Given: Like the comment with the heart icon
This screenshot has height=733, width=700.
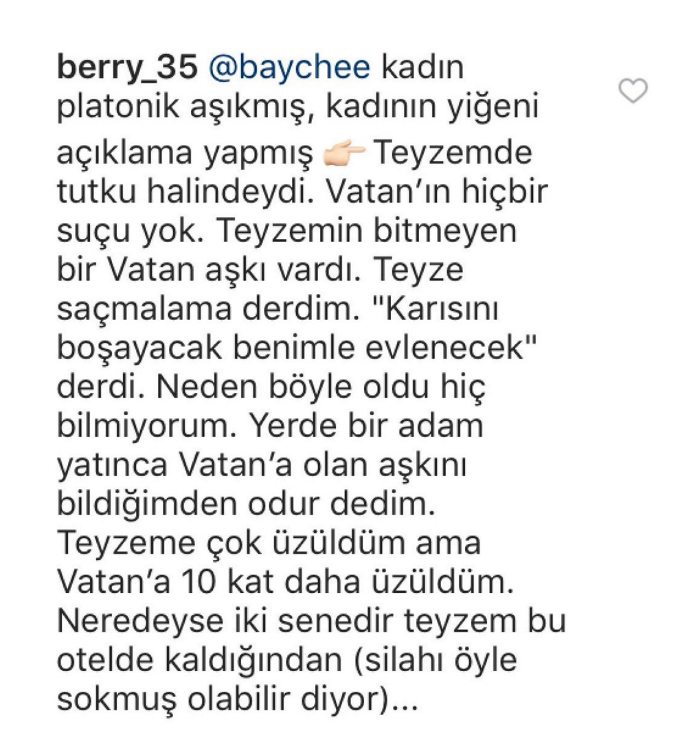Looking at the screenshot, I should coord(633,91).
